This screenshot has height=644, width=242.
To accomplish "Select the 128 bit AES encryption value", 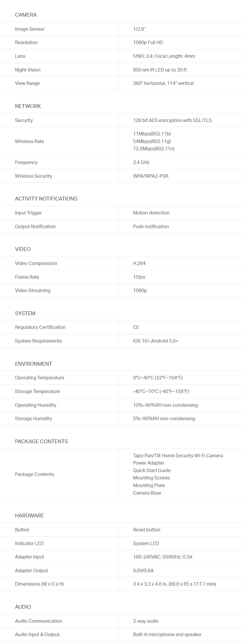I will click(x=172, y=120).
